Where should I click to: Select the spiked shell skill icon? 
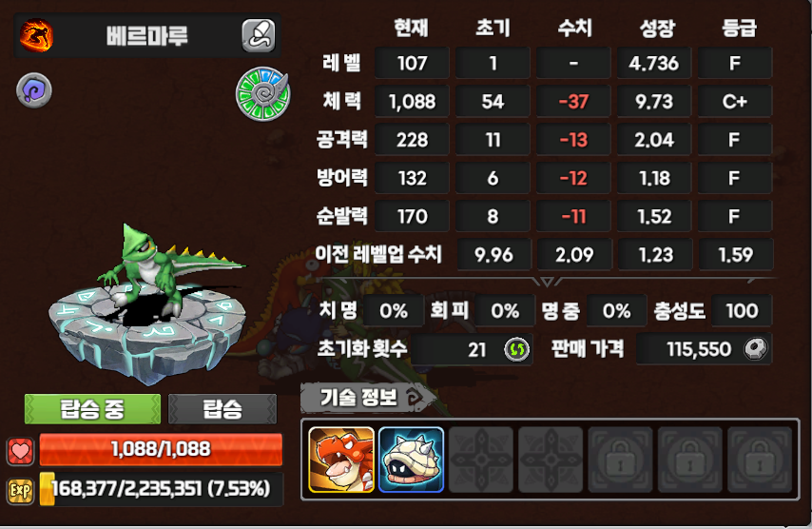click(411, 460)
